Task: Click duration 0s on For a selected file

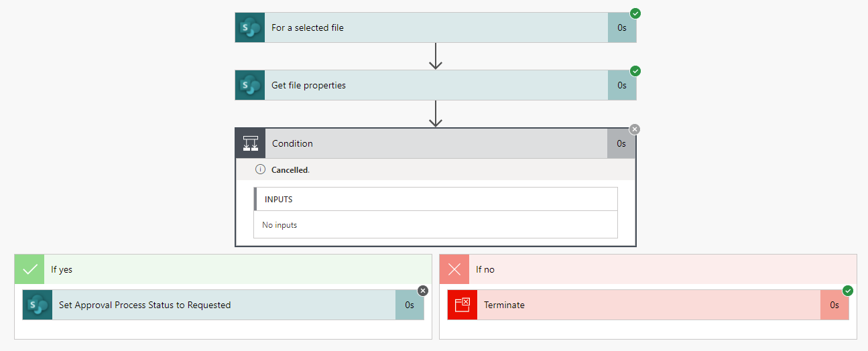Action: [x=622, y=27]
